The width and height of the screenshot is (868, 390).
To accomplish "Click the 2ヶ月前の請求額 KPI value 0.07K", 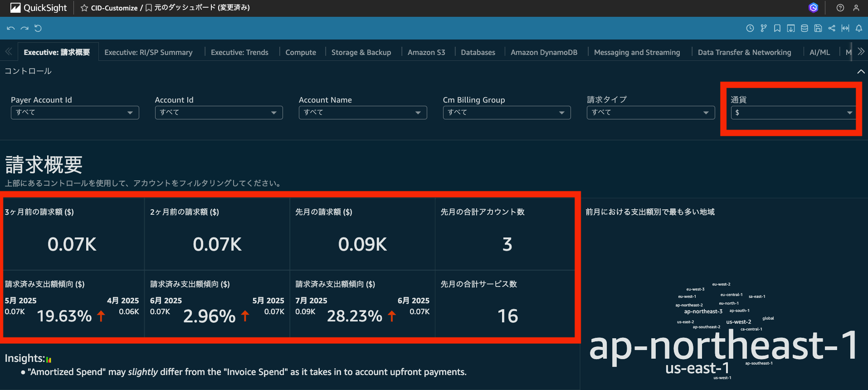I will [x=217, y=244].
